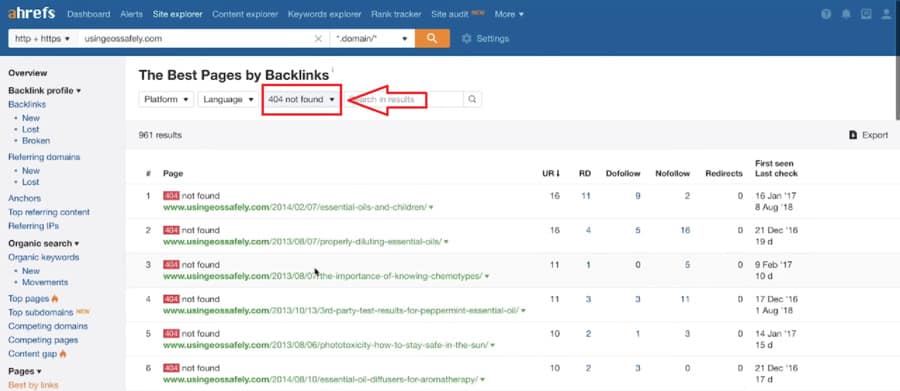
Task: Open Competing pages in sidebar
Action: (x=43, y=340)
